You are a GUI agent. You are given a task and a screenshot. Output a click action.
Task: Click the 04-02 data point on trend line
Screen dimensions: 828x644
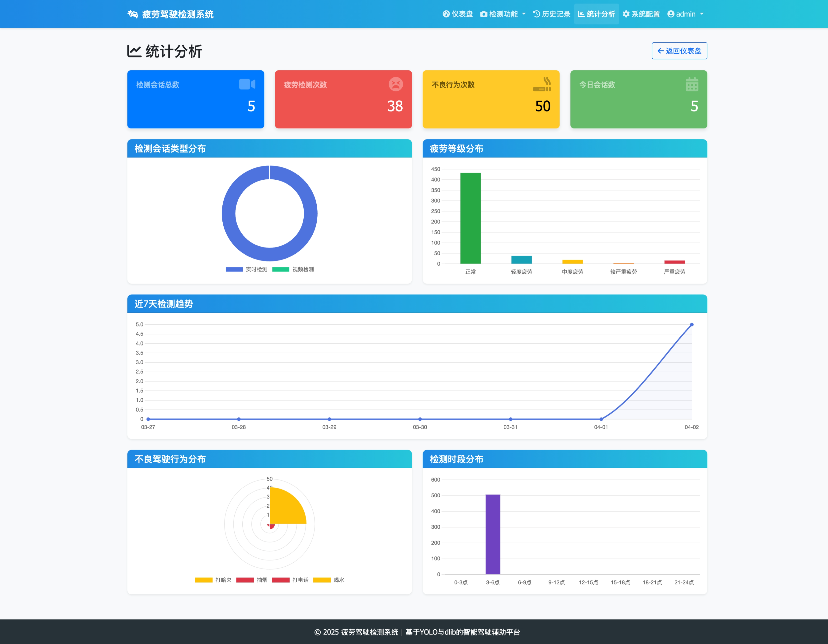point(692,324)
